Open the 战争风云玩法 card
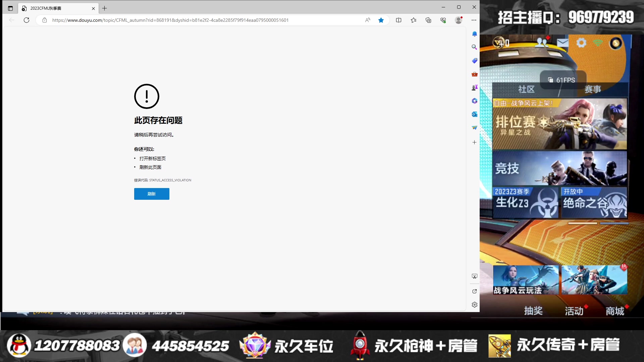The height and width of the screenshot is (362, 644). tap(526, 280)
